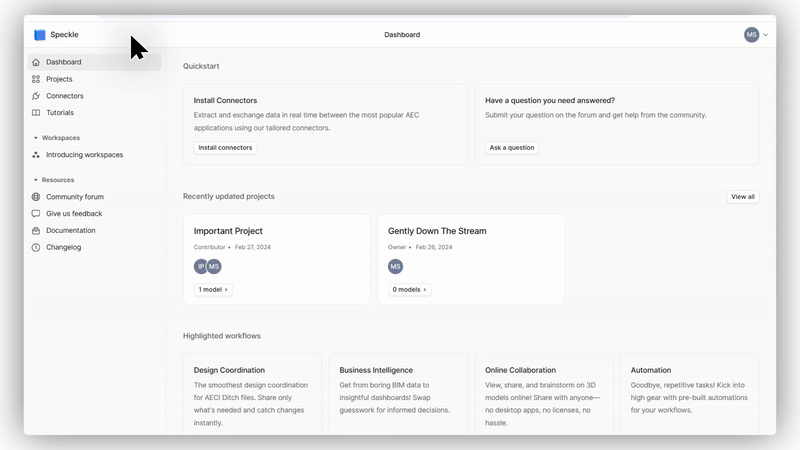Click the Tutorials book icon

[36, 113]
